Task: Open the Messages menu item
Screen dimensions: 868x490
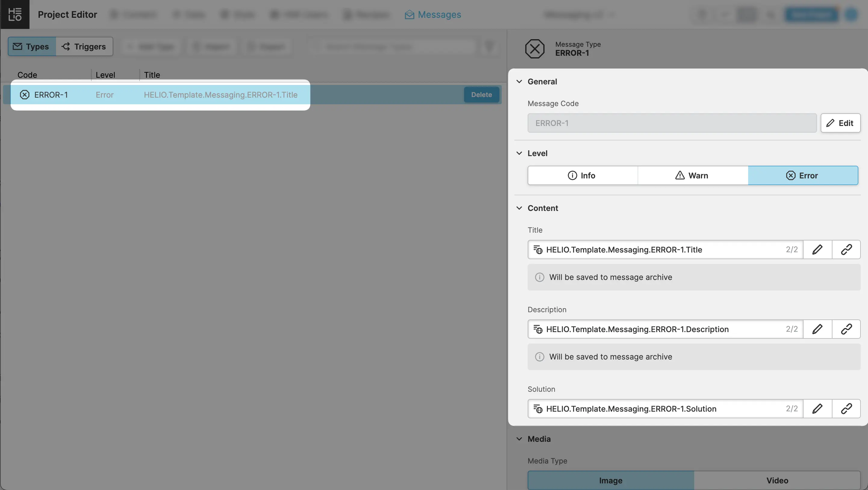Action: click(433, 14)
